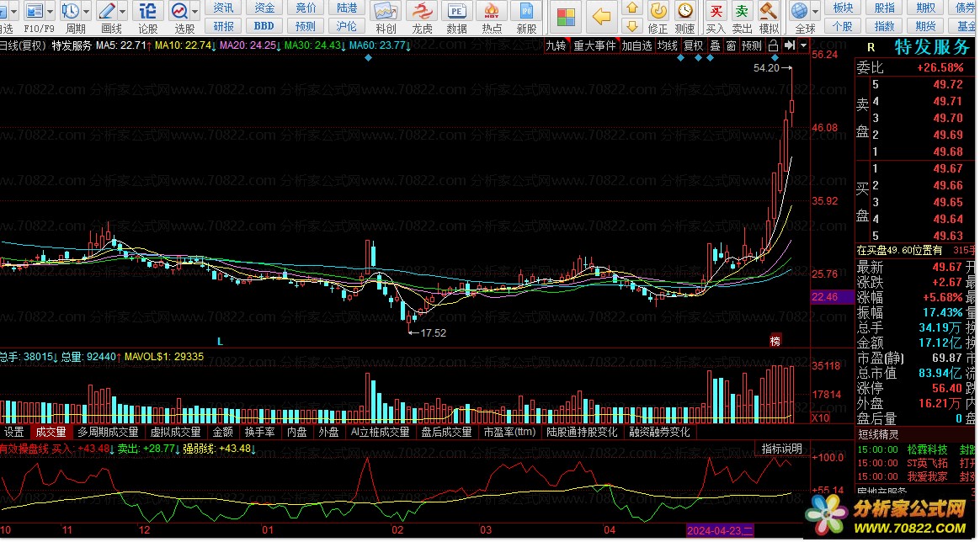Select the 画线 pencil drawing tool
This screenshot has width=980, height=542.
click(x=107, y=11)
